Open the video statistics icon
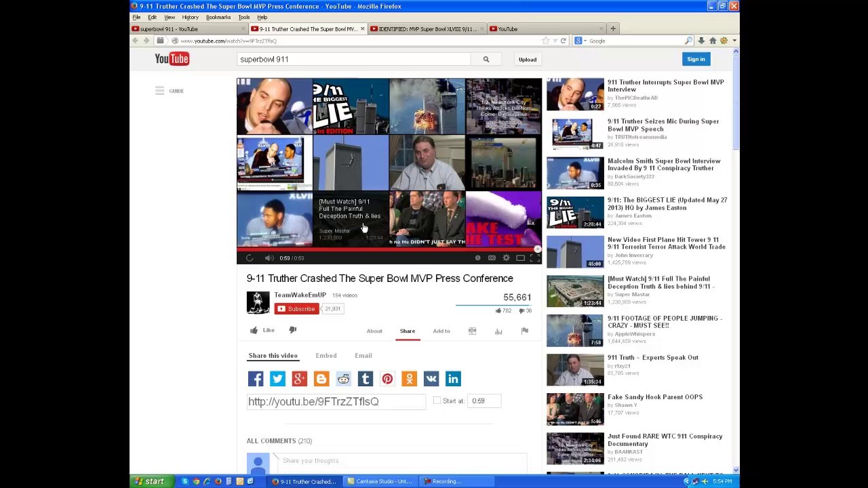 (x=498, y=331)
